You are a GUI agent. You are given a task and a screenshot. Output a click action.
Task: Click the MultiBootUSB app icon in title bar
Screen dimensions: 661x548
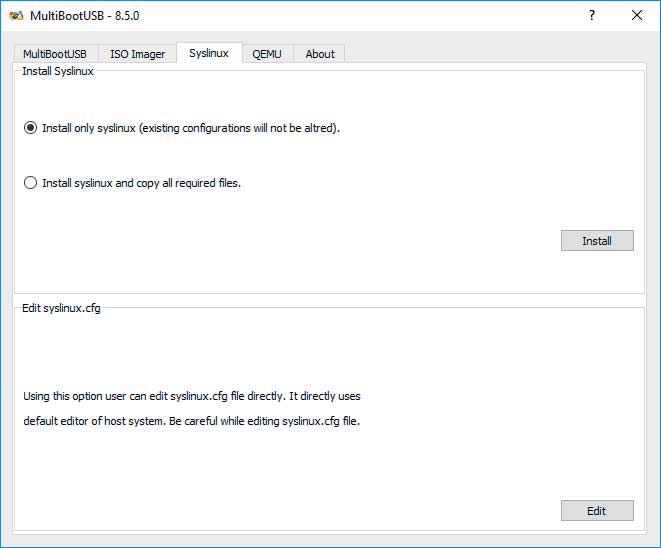16,16
